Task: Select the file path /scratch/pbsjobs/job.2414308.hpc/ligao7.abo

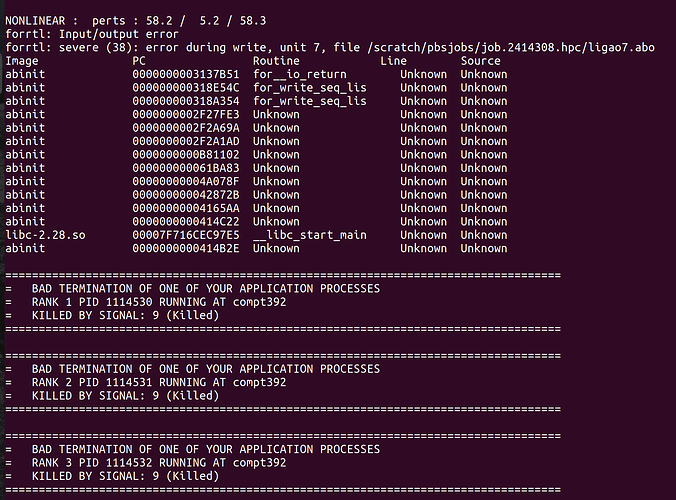Action: [x=511, y=47]
